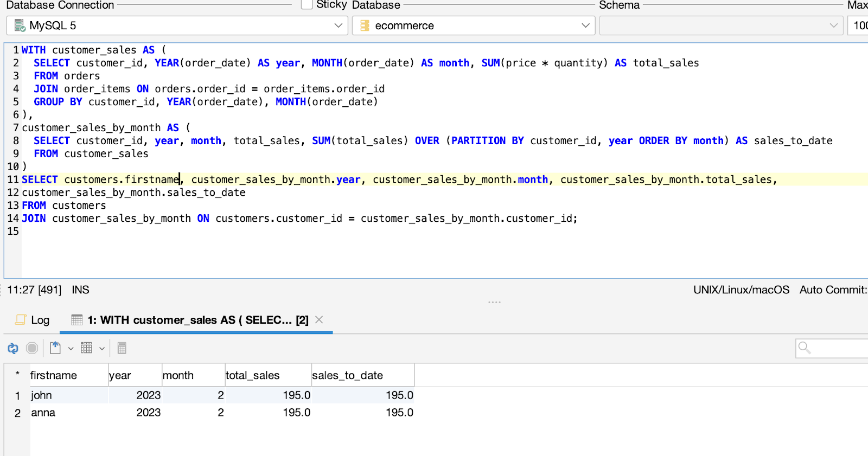Click the FROM customers line 13
This screenshot has width=868, height=456.
(63, 205)
